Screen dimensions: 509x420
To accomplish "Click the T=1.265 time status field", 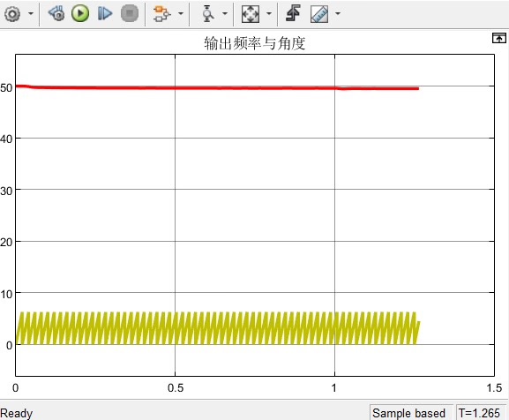I will pos(480,413).
